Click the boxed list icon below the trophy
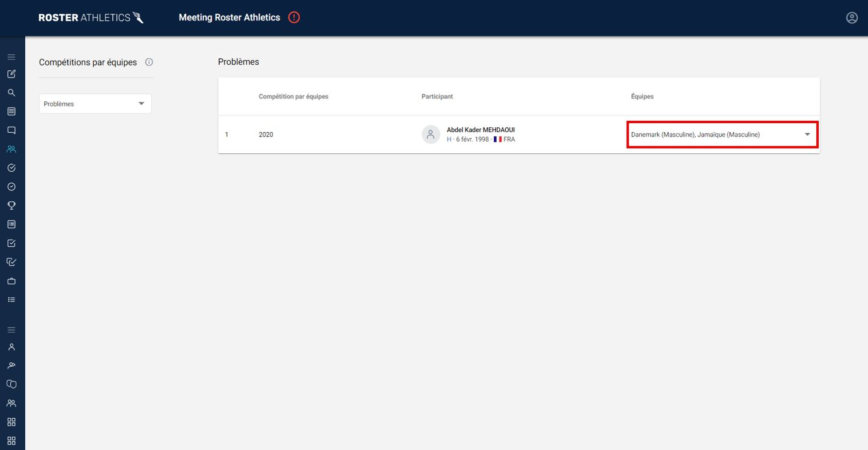The width and height of the screenshot is (868, 450). [x=11, y=224]
